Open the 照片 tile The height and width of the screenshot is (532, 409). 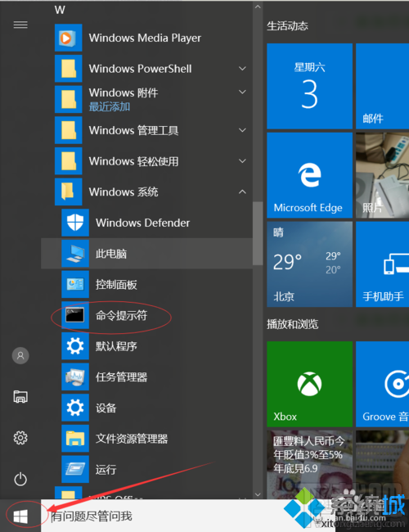point(382,175)
